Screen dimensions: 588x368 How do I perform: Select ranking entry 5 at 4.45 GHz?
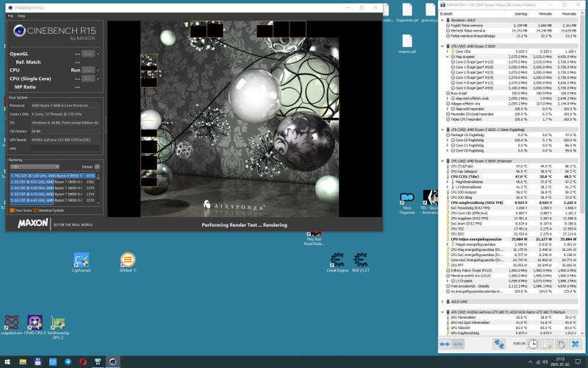click(52, 200)
